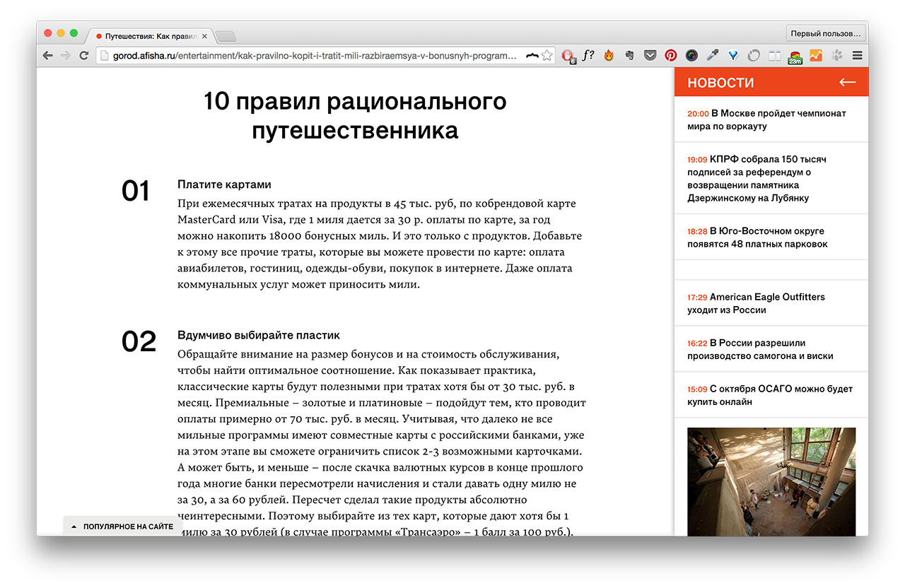This screenshot has width=905, height=588.
Task: Open the time tracker showing 23m
Action: pyautogui.click(x=795, y=57)
